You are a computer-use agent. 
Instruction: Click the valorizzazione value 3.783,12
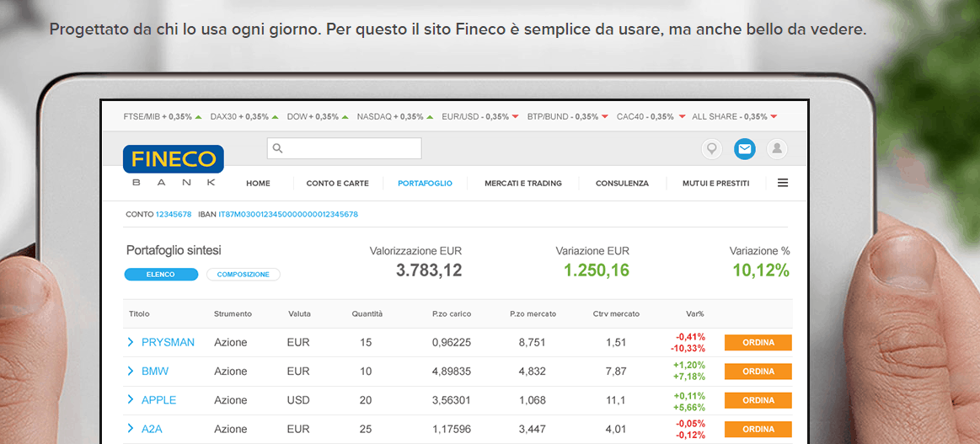[430, 270]
